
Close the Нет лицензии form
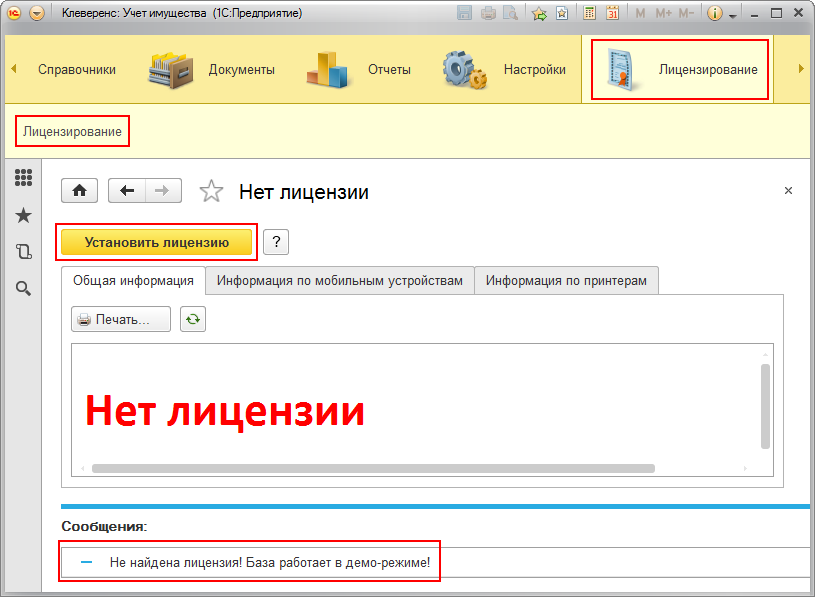pyautogui.click(x=788, y=191)
